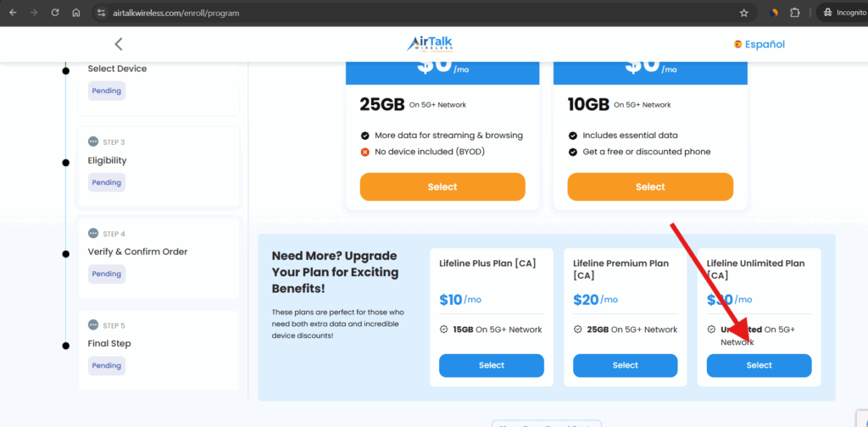
Task: Click check icon beside Includes essential data
Action: (573, 136)
